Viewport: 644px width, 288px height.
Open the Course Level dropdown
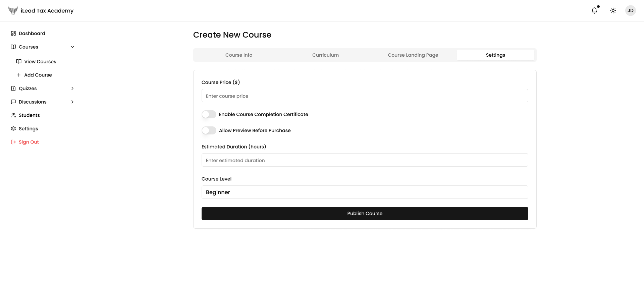click(x=365, y=192)
